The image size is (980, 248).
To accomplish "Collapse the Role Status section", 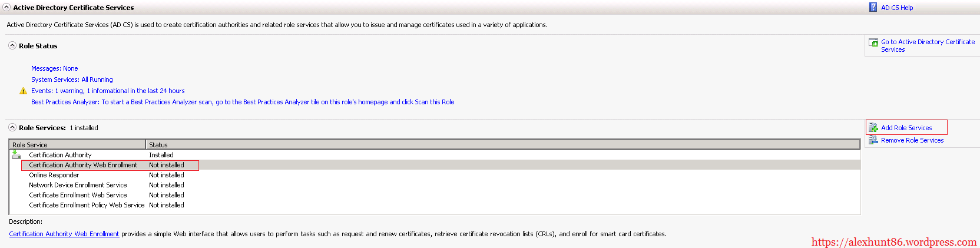I will click(12, 45).
